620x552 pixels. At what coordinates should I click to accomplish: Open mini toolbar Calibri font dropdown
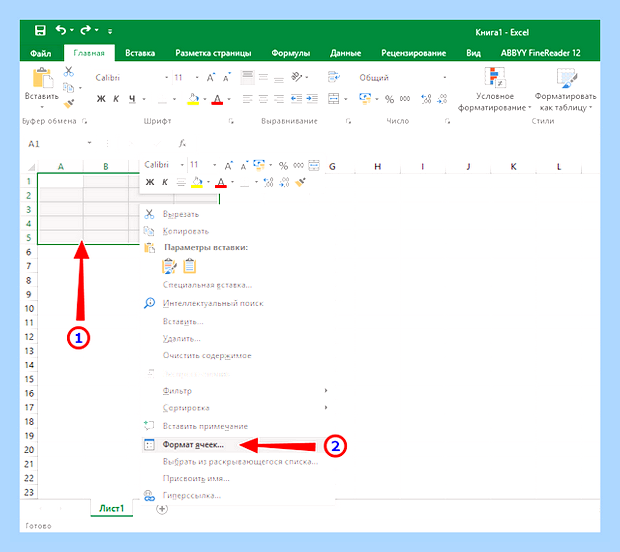[x=182, y=165]
